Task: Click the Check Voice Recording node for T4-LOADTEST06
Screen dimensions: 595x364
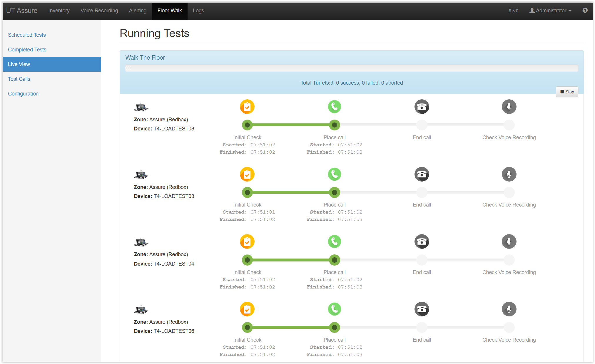Action: 509,327
